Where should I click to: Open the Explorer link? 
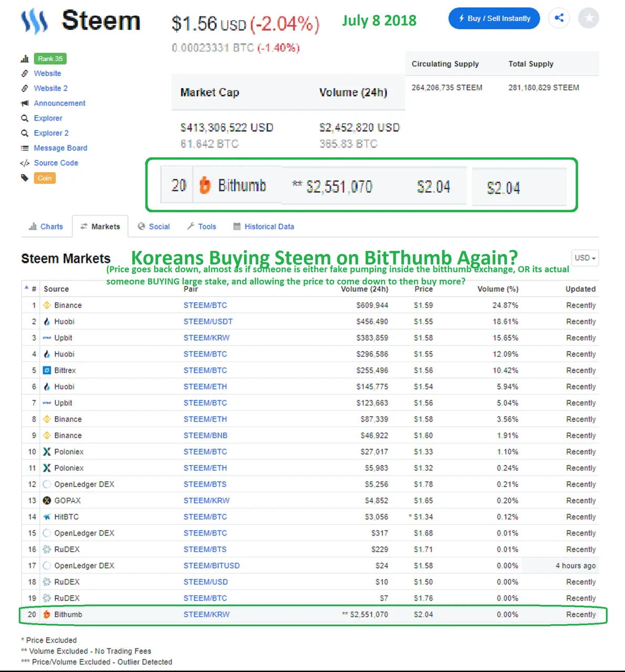pyautogui.click(x=48, y=118)
